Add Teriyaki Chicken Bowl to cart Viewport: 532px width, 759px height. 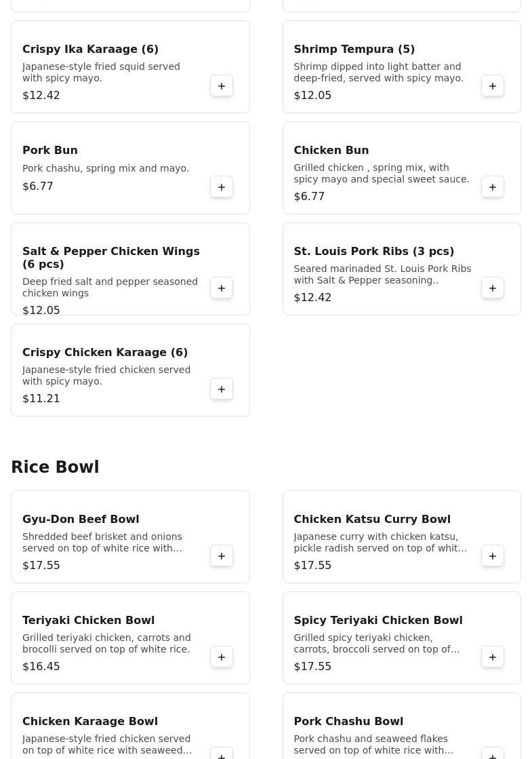coord(222,657)
